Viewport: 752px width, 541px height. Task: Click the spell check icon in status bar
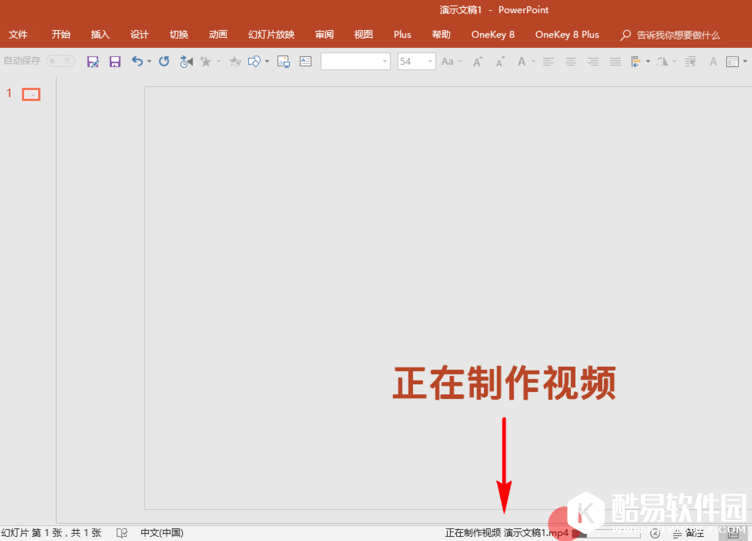point(122,533)
